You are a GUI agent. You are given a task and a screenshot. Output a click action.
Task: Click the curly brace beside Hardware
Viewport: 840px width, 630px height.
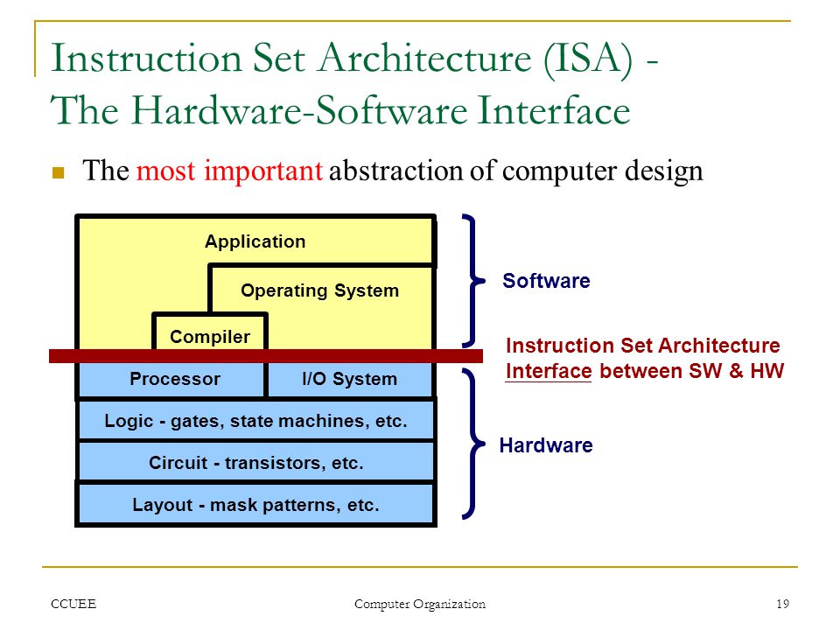[473, 444]
